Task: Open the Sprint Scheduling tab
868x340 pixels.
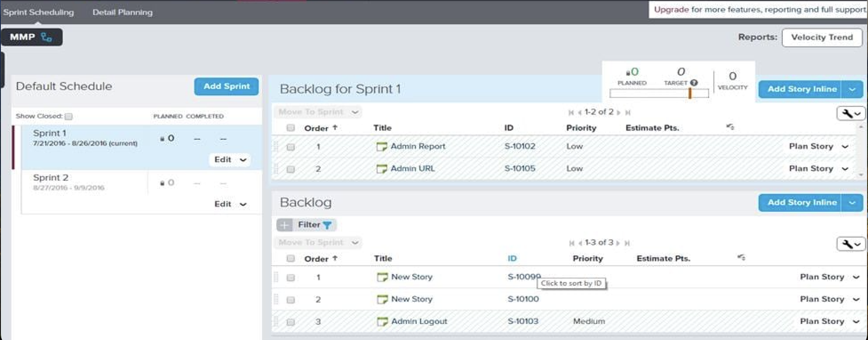Action: 39,12
